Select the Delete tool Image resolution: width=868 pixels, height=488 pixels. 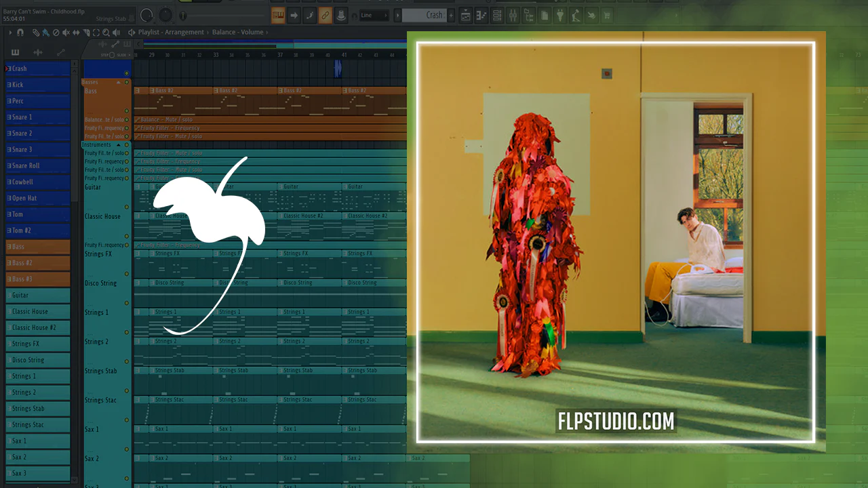tap(56, 32)
